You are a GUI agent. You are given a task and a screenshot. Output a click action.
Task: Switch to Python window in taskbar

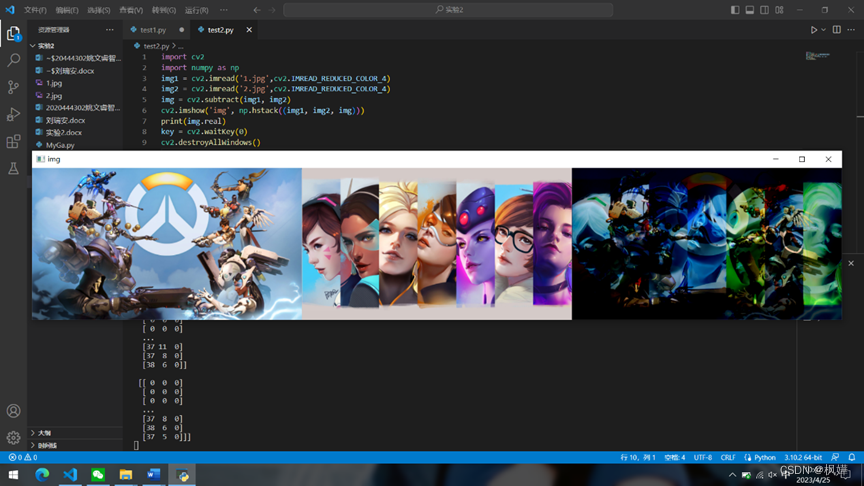(182, 474)
